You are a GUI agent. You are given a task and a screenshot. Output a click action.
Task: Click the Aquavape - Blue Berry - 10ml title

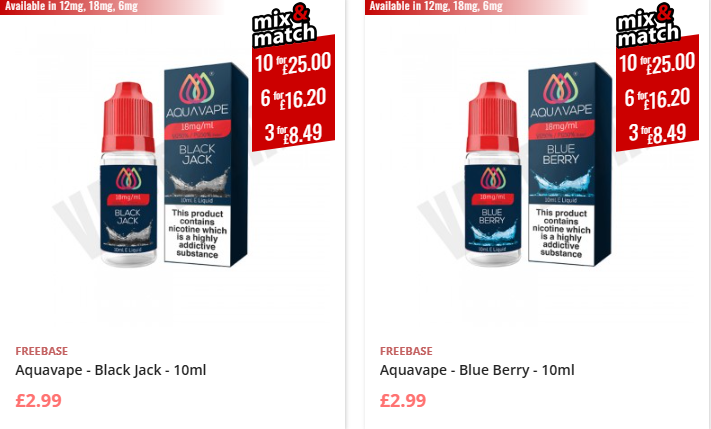click(x=477, y=370)
